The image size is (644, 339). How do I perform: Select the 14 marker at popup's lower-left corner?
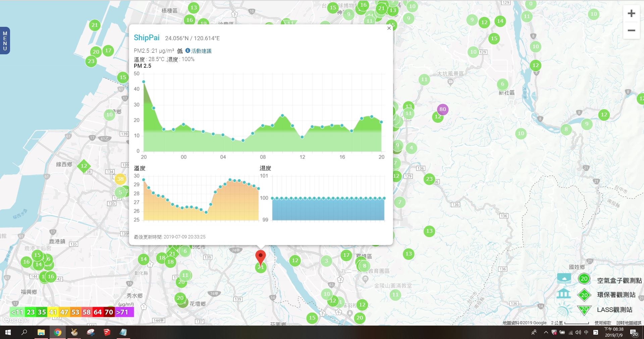point(144,259)
